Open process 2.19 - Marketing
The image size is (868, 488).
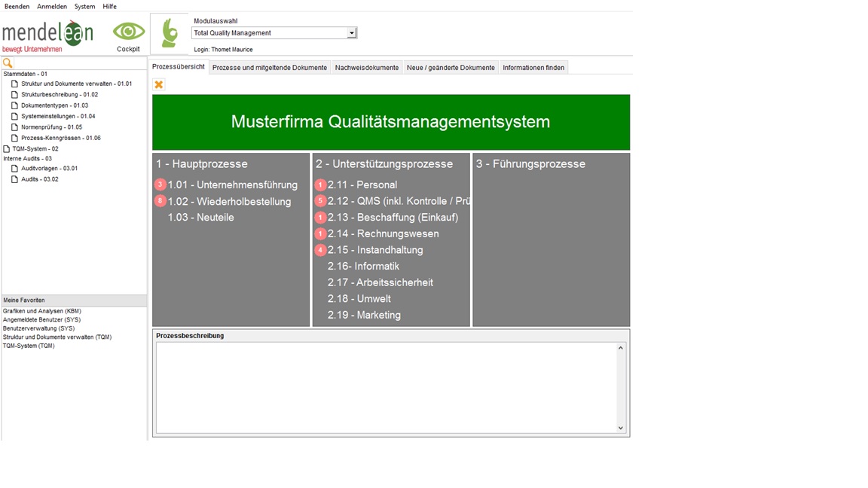tap(364, 315)
